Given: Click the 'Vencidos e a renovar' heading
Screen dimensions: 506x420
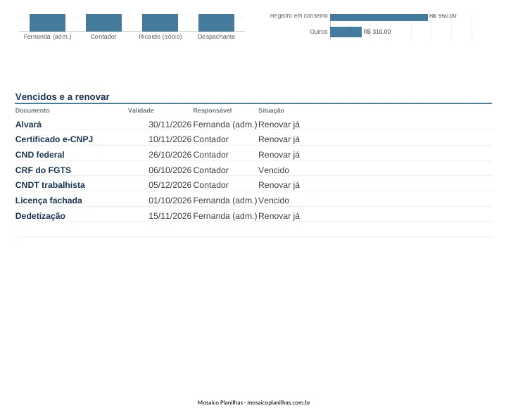Looking at the screenshot, I should click(x=62, y=97).
